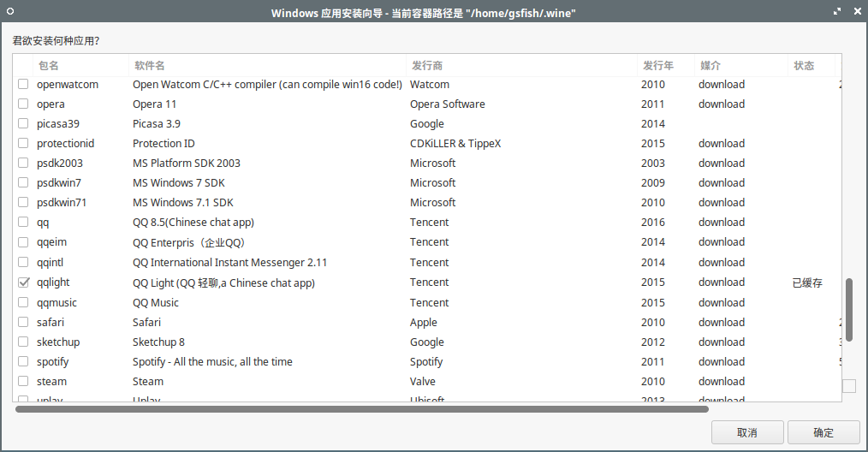Click package name 'steam'
This screenshot has width=868, height=452.
tap(51, 381)
